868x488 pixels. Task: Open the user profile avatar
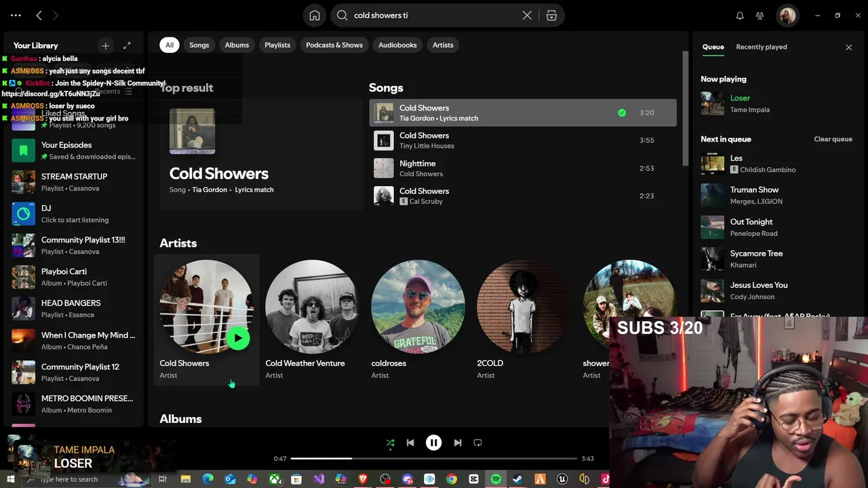787,16
